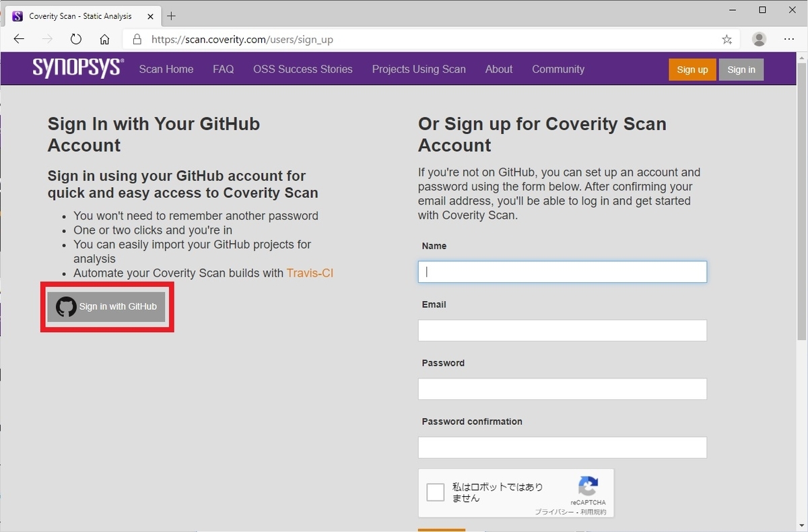Click the Password confirmation field
This screenshot has width=808, height=532.
(562, 448)
